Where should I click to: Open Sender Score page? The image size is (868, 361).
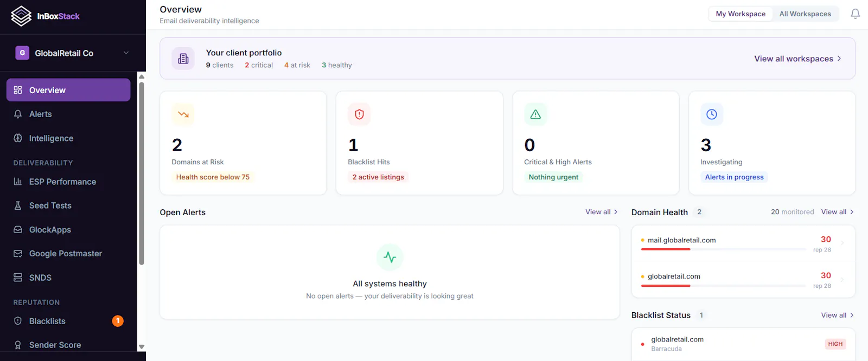68,345
